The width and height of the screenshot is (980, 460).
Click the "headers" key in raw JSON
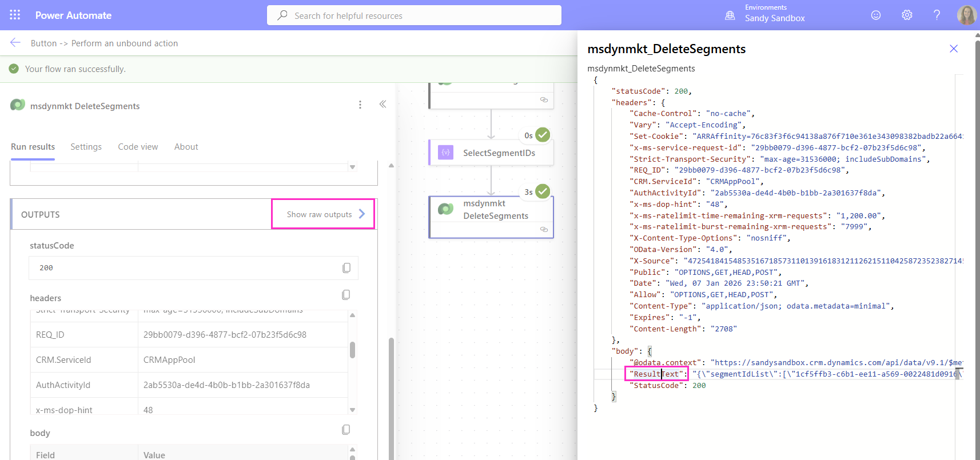[632, 102]
